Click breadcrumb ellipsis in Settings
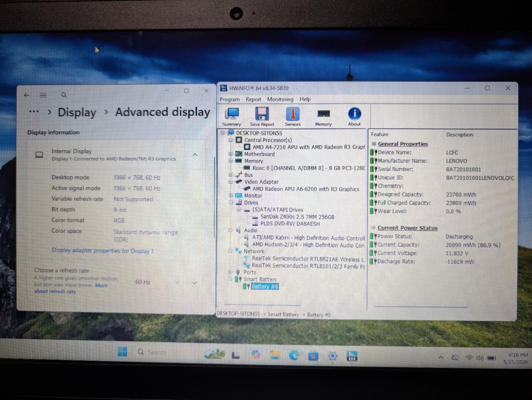 [34, 112]
